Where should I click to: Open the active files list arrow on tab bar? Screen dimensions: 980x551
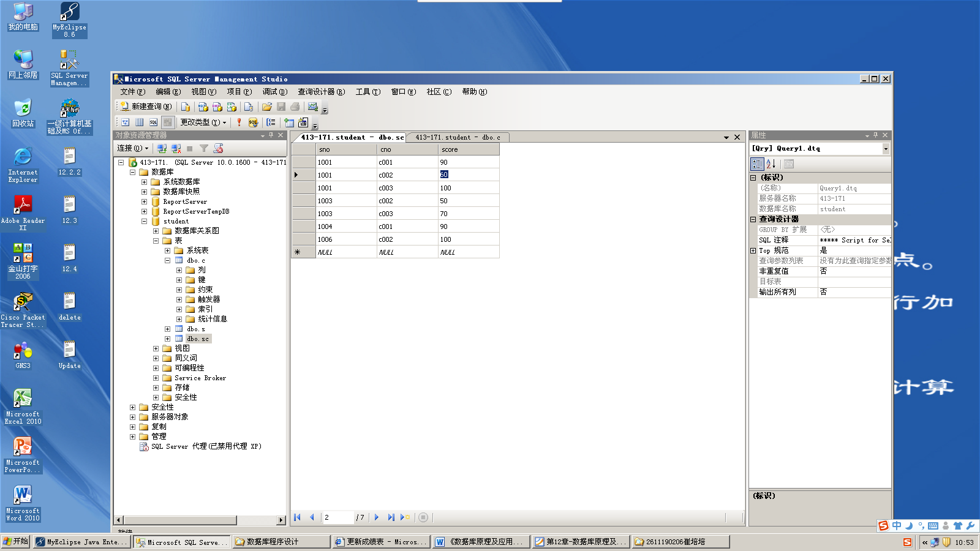[x=726, y=138]
